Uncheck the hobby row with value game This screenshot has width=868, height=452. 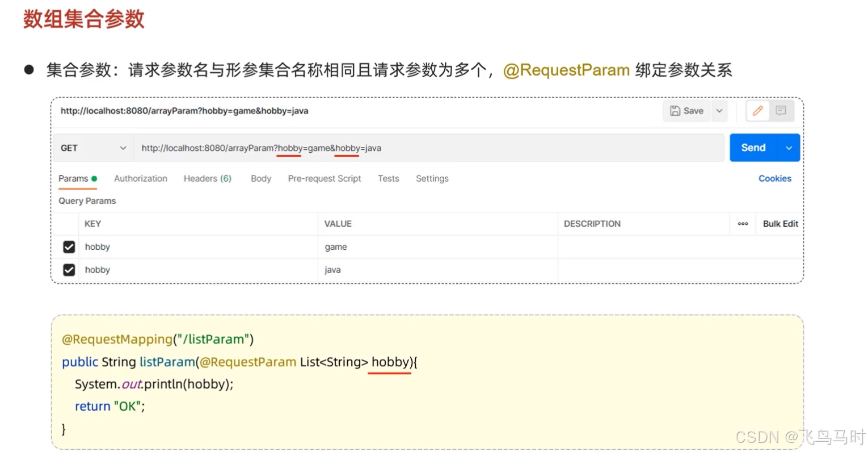click(69, 247)
